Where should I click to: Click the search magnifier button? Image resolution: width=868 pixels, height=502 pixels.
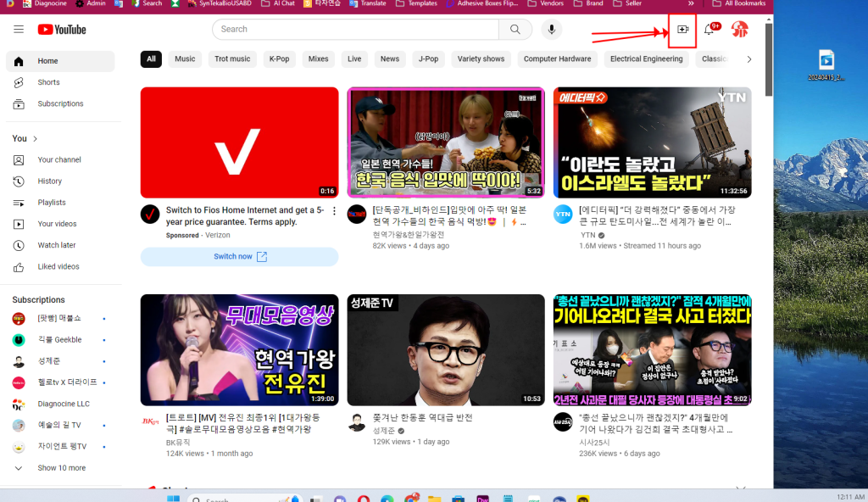pos(515,30)
